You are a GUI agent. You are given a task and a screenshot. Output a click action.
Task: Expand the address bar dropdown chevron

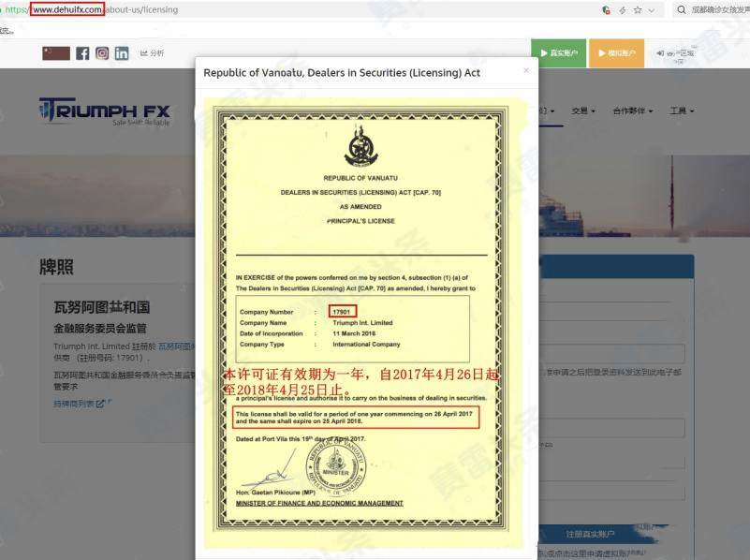pyautogui.click(x=652, y=10)
